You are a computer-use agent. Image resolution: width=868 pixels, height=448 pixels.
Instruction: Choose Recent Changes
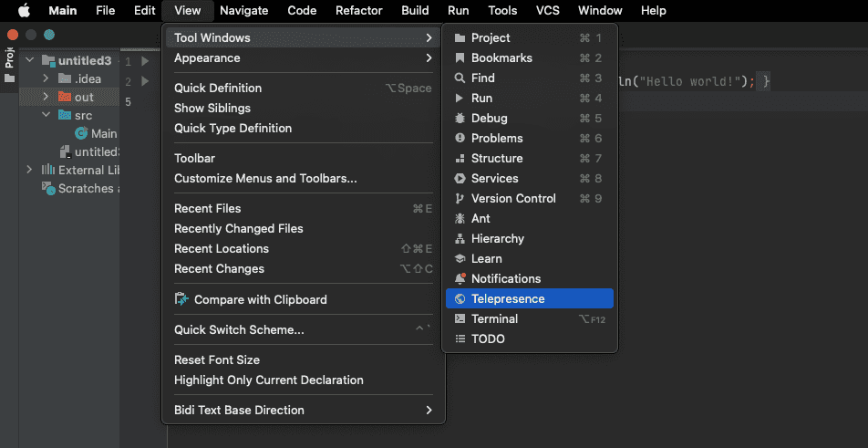point(304,268)
